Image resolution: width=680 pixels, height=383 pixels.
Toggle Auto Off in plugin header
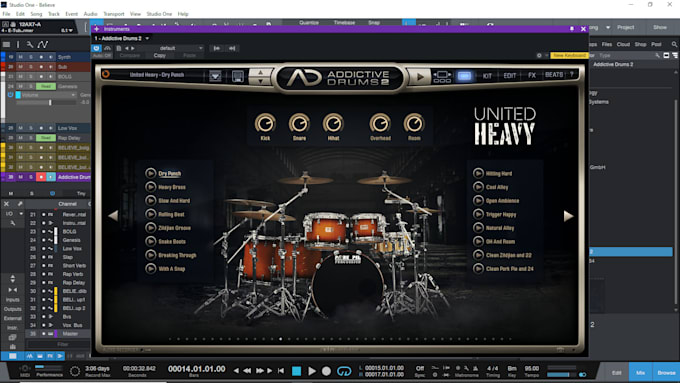[x=102, y=56]
